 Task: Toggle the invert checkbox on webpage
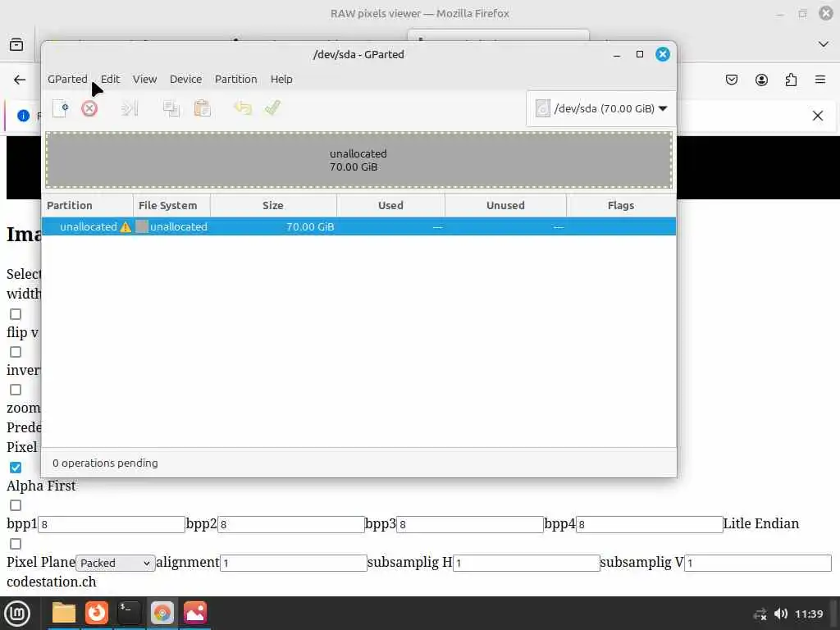point(16,352)
